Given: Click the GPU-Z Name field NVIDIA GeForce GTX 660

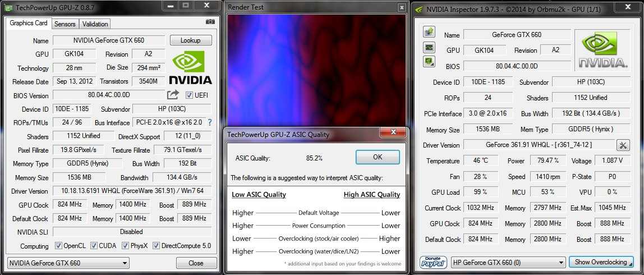Looking at the screenshot, I should (109, 40).
